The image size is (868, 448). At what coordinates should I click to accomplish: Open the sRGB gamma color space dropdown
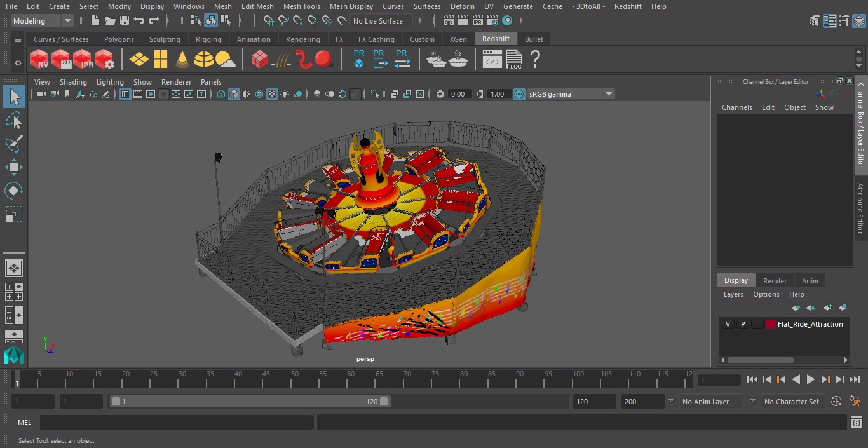pyautogui.click(x=570, y=94)
